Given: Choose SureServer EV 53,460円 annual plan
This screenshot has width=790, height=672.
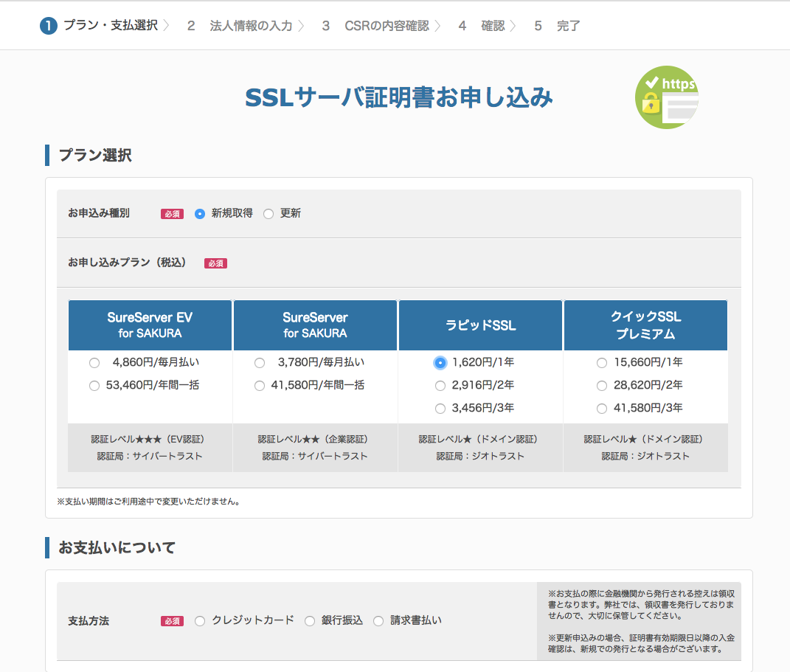Looking at the screenshot, I should (x=94, y=386).
